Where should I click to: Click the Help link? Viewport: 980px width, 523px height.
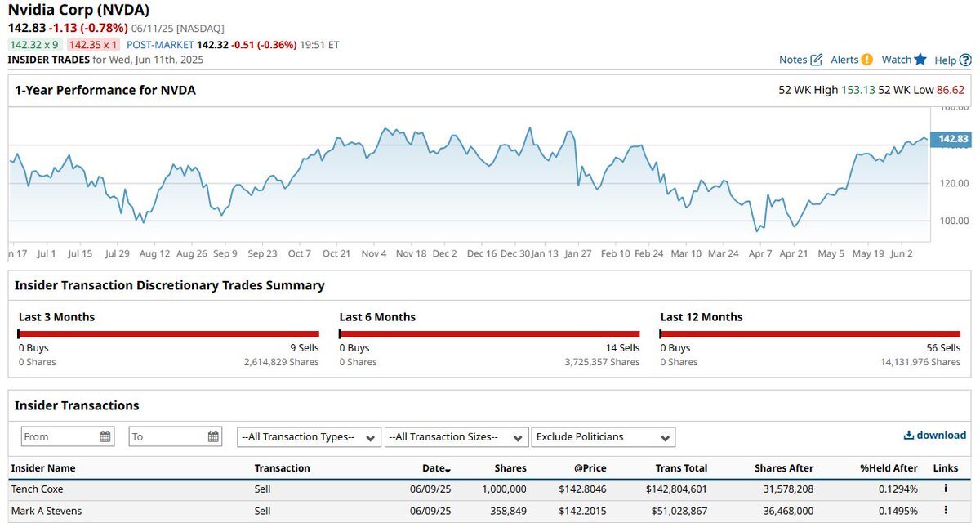945,60
